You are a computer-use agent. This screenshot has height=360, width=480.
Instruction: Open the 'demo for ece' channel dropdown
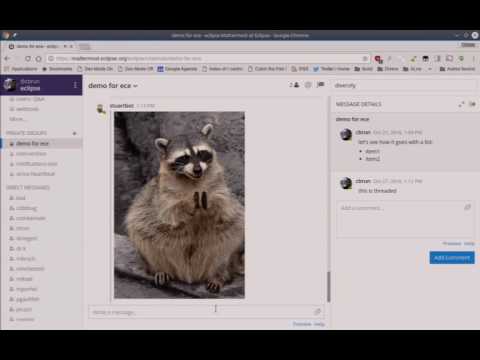[113, 86]
